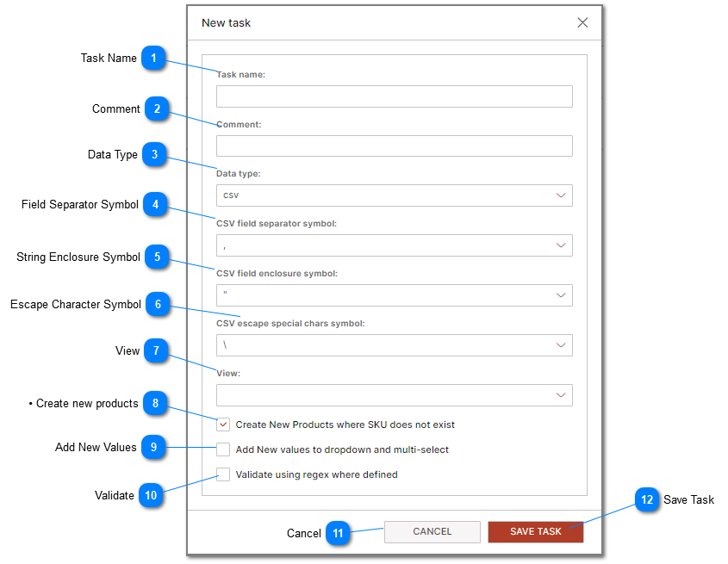Click callout badge 10 beside Validate
The image size is (728, 564).
151,496
